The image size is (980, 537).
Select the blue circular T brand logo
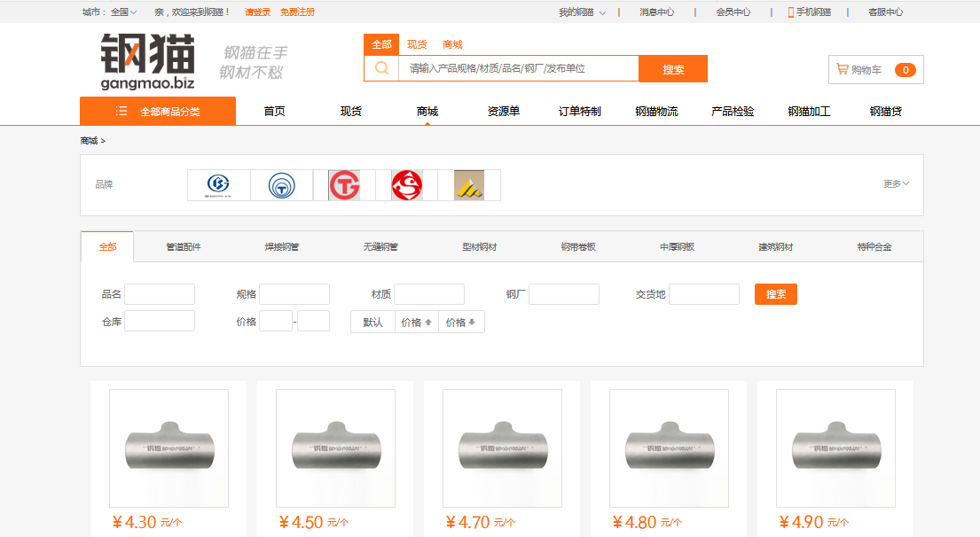coord(282,185)
